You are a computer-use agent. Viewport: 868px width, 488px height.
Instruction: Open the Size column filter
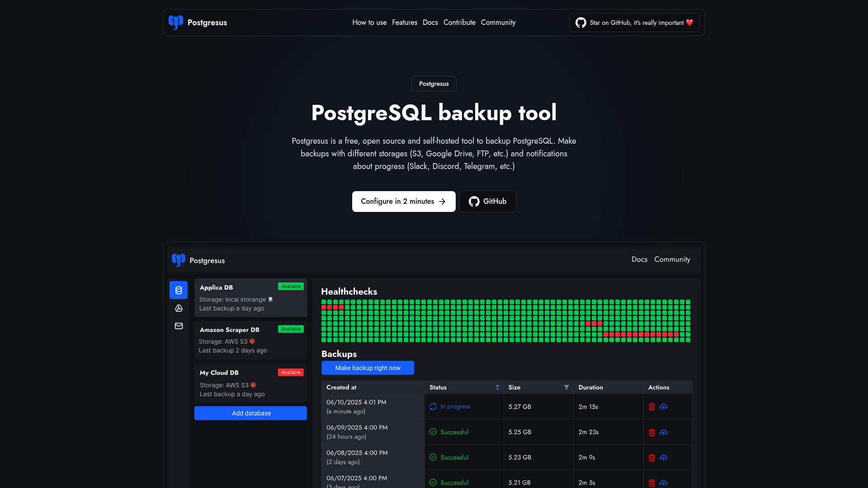(x=566, y=387)
